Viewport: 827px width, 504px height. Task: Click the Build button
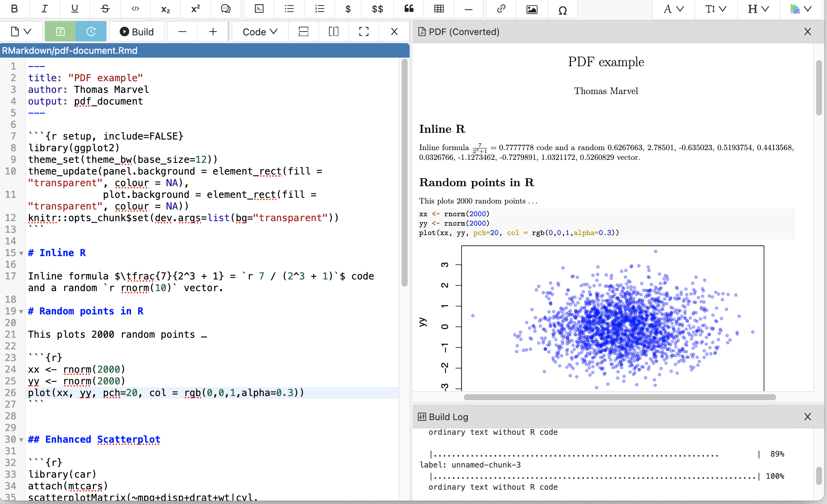click(x=137, y=32)
